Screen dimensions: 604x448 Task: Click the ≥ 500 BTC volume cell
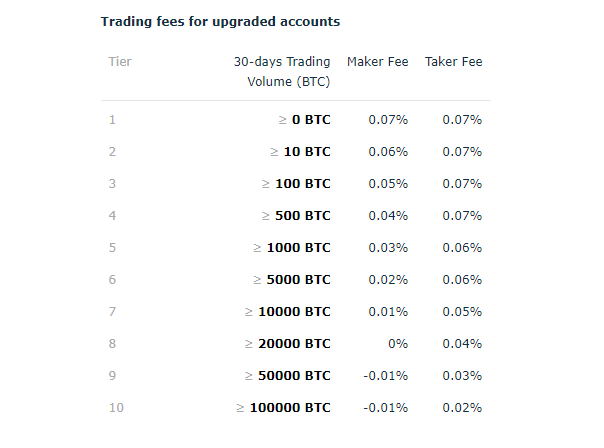296,216
